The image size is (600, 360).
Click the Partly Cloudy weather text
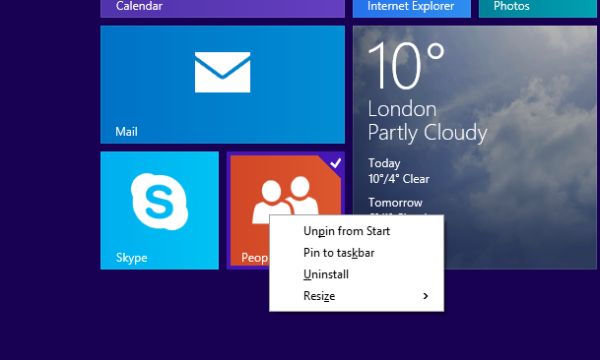(427, 133)
